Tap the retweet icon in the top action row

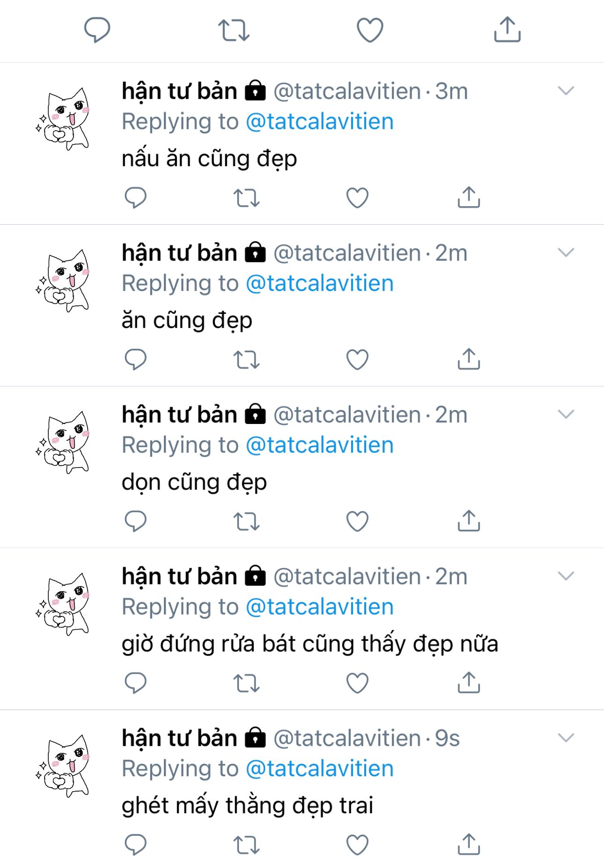pos(234,30)
